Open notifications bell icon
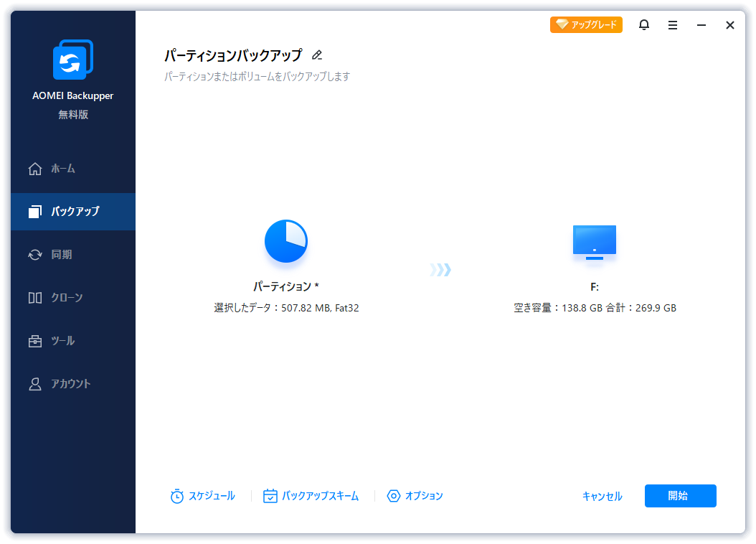This screenshot has height=544, width=756. point(643,24)
